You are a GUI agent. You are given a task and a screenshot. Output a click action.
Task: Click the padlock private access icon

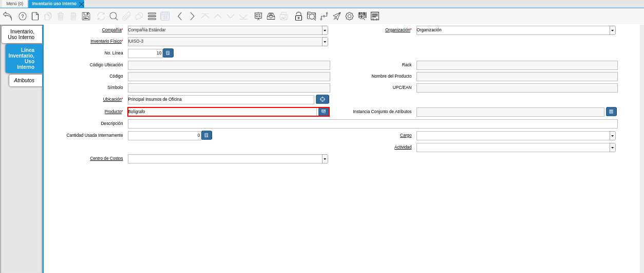pos(298,16)
